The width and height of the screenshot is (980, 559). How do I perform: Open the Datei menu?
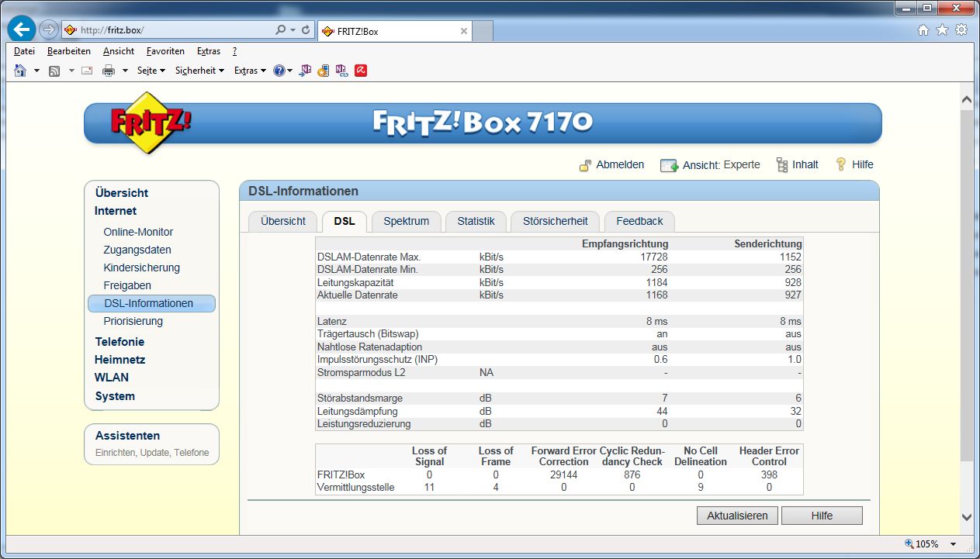[x=25, y=51]
